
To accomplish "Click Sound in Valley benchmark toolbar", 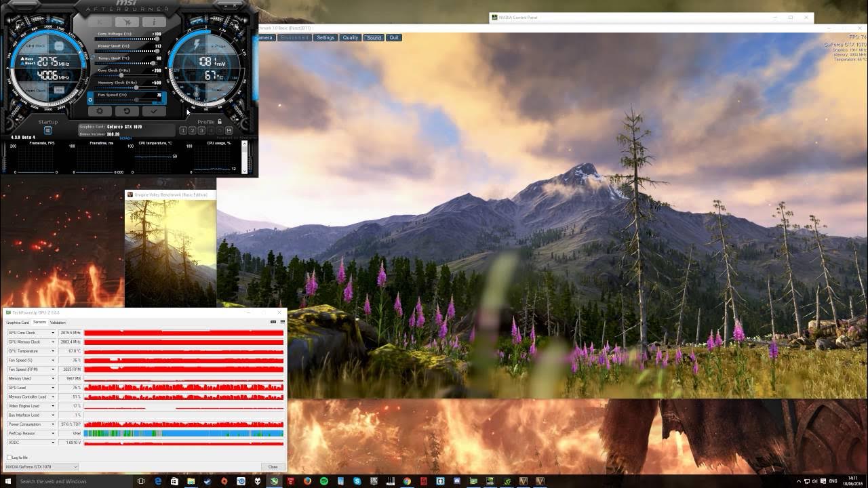I will [x=374, y=38].
